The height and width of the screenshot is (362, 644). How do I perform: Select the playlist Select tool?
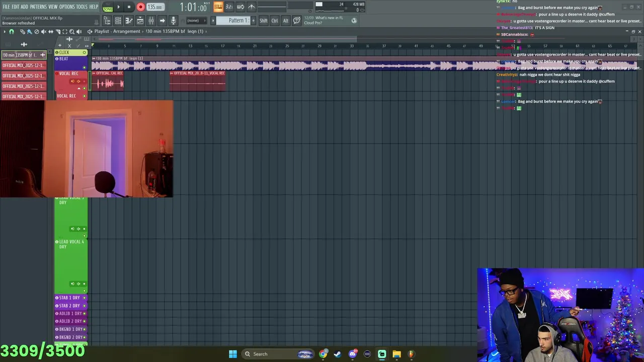(x=64, y=32)
